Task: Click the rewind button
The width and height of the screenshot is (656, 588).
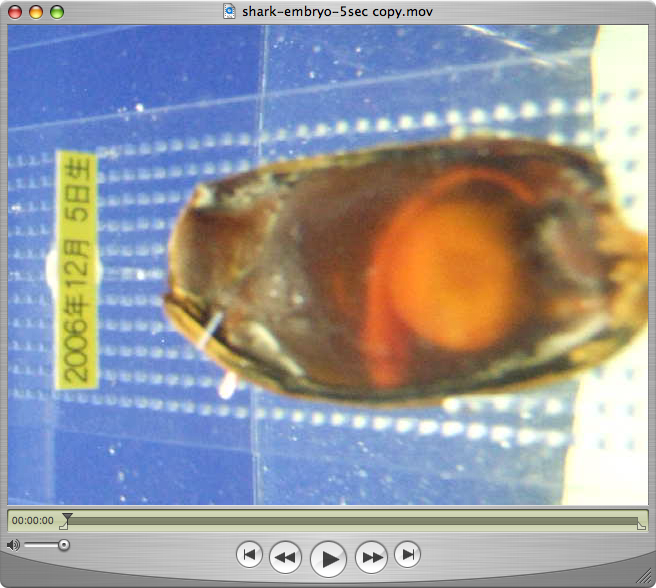Action: click(x=285, y=557)
